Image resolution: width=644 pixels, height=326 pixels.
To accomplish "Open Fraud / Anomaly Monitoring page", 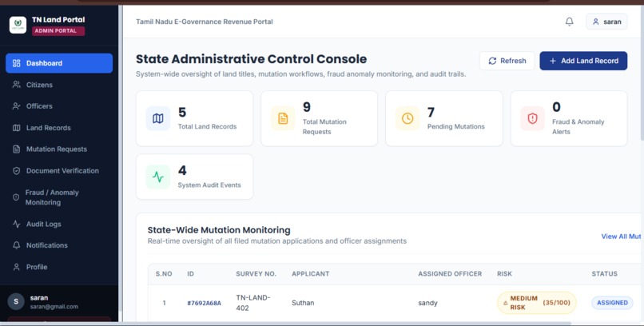I will coord(59,197).
